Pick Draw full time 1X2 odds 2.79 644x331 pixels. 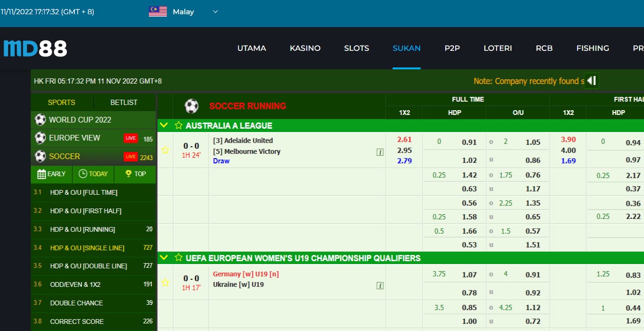click(x=405, y=161)
